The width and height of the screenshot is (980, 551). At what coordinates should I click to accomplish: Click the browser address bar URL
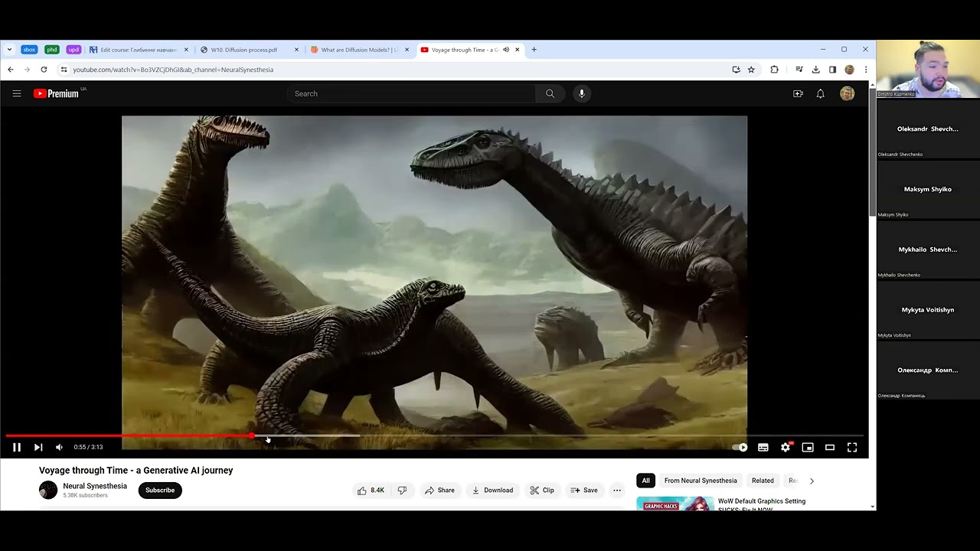coord(173,70)
